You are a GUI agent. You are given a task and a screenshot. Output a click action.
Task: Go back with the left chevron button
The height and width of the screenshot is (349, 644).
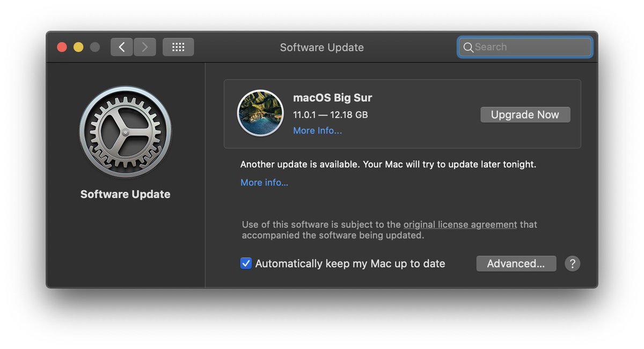point(122,47)
